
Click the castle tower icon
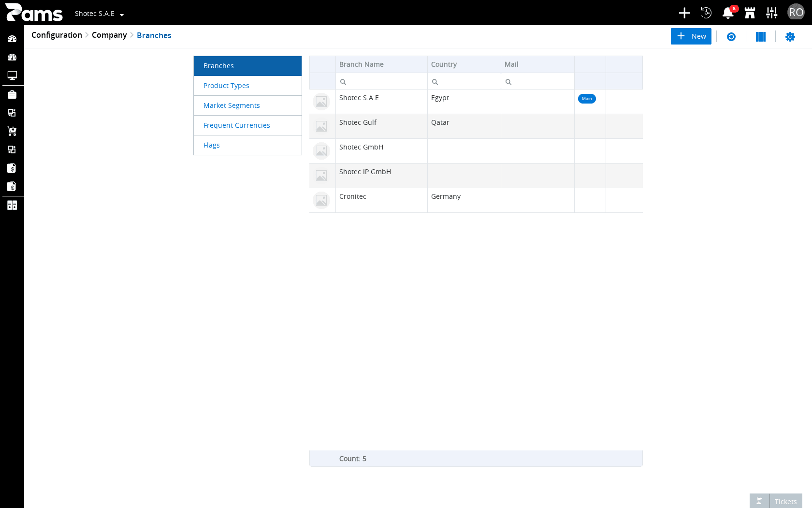tap(750, 13)
